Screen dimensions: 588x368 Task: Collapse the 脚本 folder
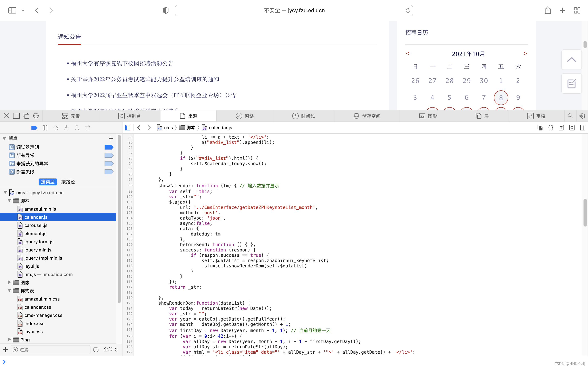point(9,201)
